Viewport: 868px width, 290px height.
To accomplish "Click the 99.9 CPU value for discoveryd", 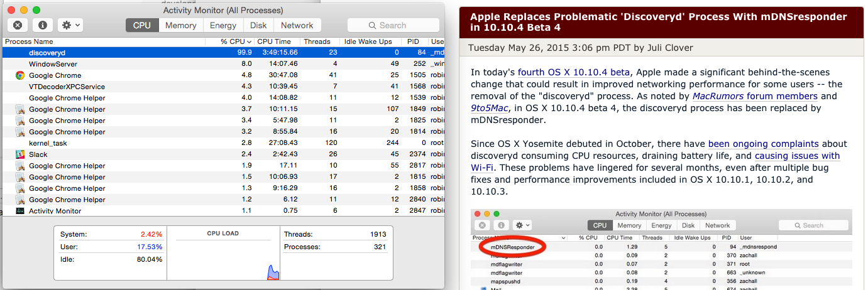I will tap(244, 53).
